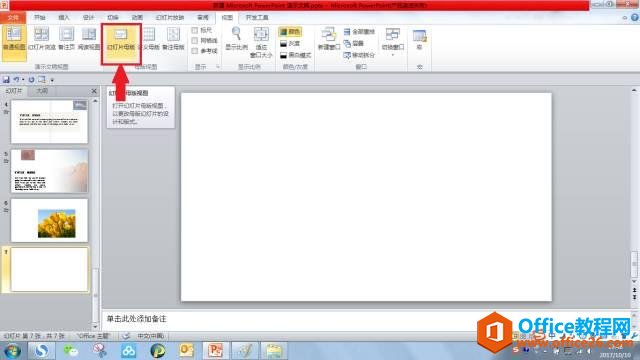Open PowerPoint Help question mark icon
The width and height of the screenshot is (640, 360).
(x=635, y=17)
